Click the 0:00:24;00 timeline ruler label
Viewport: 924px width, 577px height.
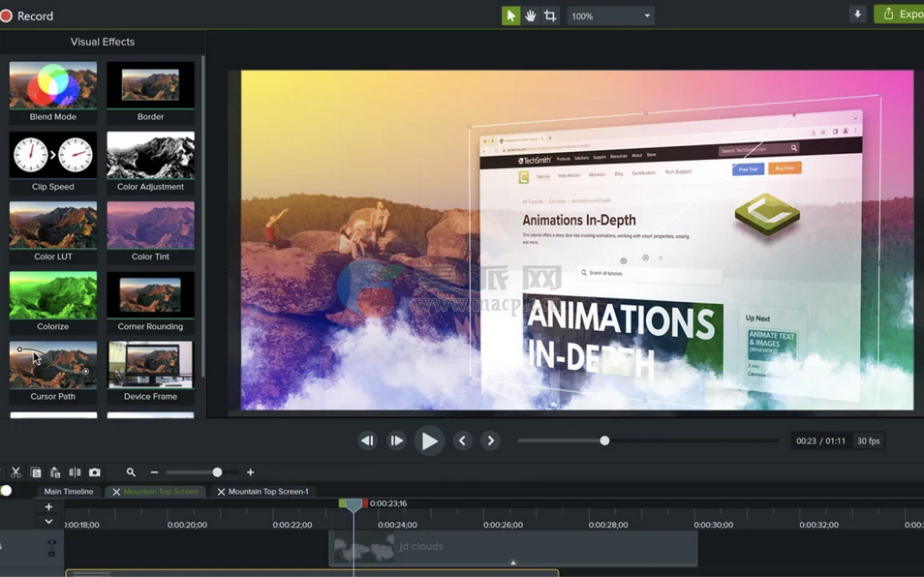point(397,525)
